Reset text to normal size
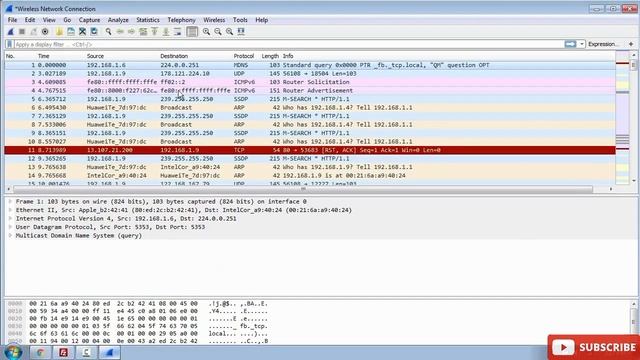 (229, 31)
